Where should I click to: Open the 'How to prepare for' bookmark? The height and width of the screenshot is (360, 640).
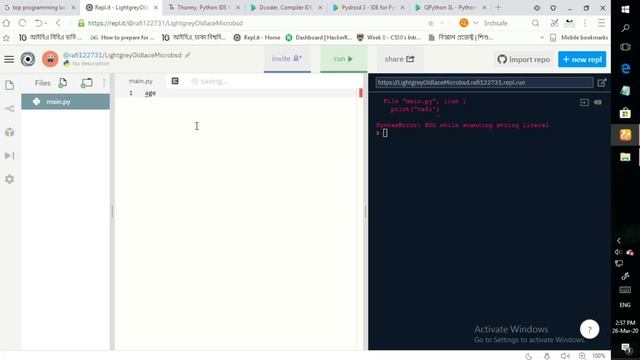[122, 37]
